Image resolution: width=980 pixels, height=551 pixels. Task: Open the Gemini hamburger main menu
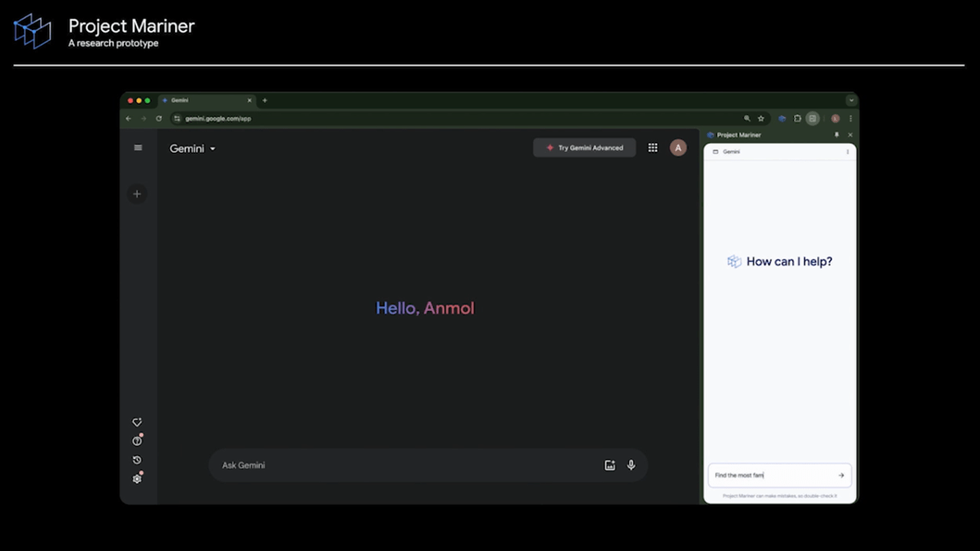coord(138,148)
